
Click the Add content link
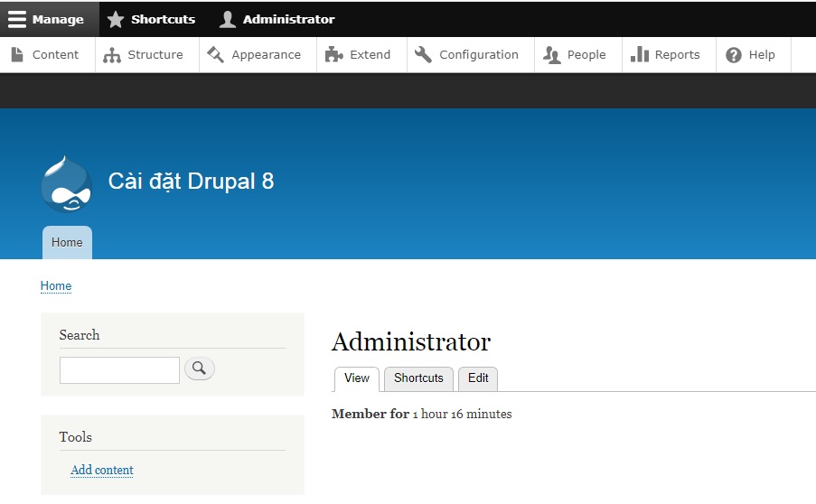coord(102,471)
